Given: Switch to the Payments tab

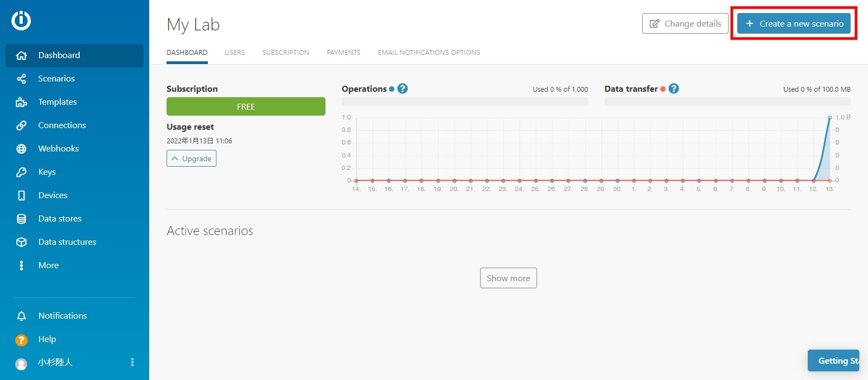Looking at the screenshot, I should [343, 53].
